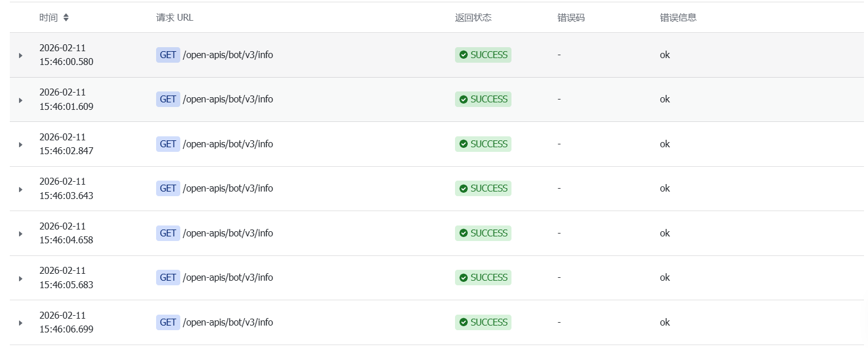Click the SUCCESS status badge in the 15:46:01.609 row
Viewport: 868px width, 348px height.
[x=483, y=99]
